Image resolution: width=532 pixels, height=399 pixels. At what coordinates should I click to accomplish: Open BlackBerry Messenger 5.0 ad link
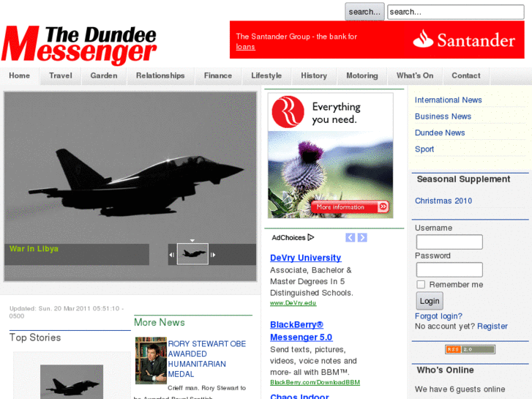(301, 331)
